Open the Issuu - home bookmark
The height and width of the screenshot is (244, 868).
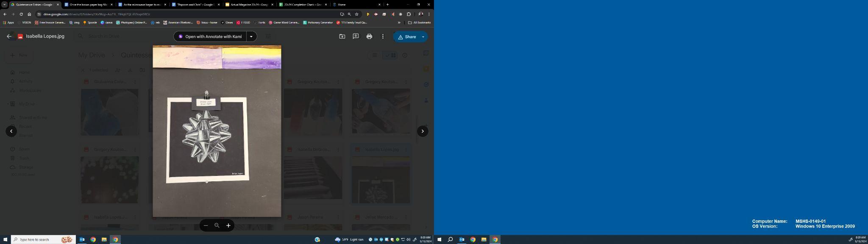[207, 22]
